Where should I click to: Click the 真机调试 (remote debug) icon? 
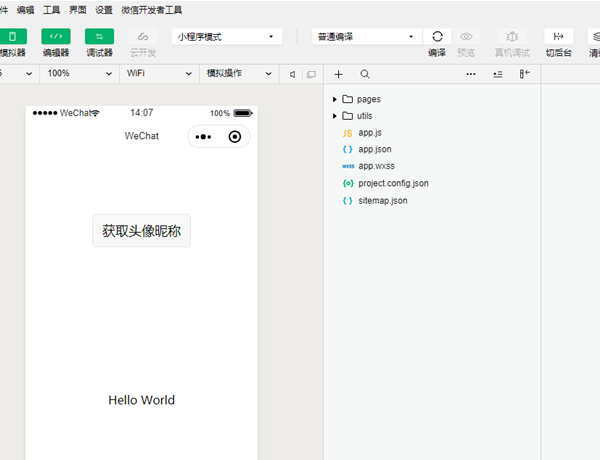click(x=512, y=37)
